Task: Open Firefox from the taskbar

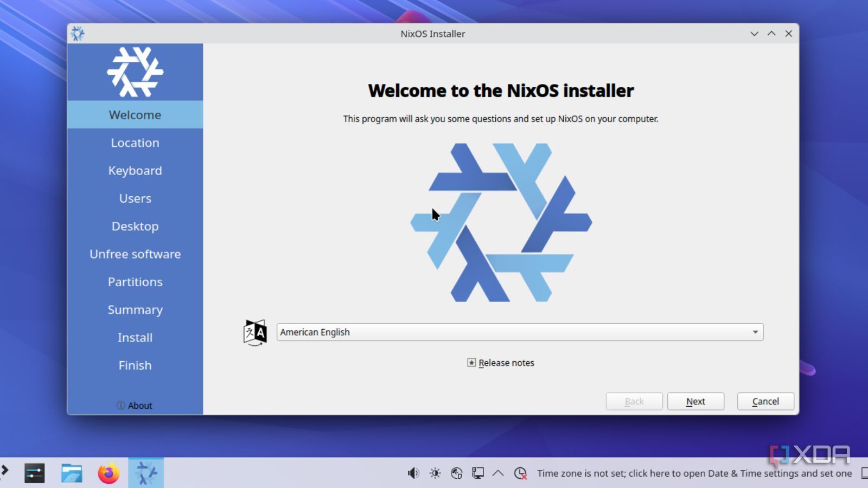Action: (108, 473)
